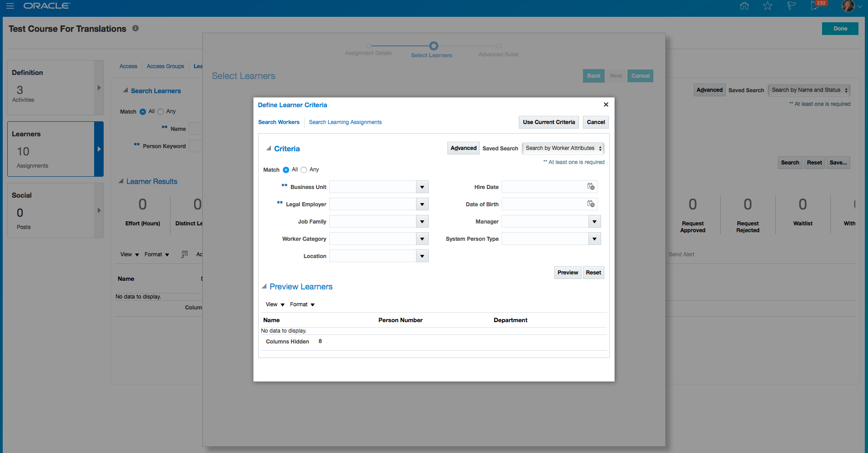Screen dimensions: 868x453
Task: Click Cancel in Select Learners wizard
Action: tap(640, 76)
